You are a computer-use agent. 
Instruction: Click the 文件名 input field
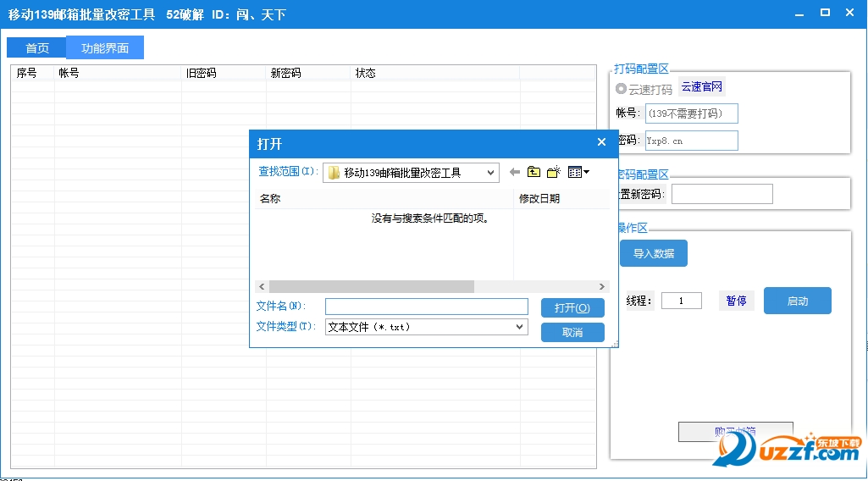pos(426,307)
